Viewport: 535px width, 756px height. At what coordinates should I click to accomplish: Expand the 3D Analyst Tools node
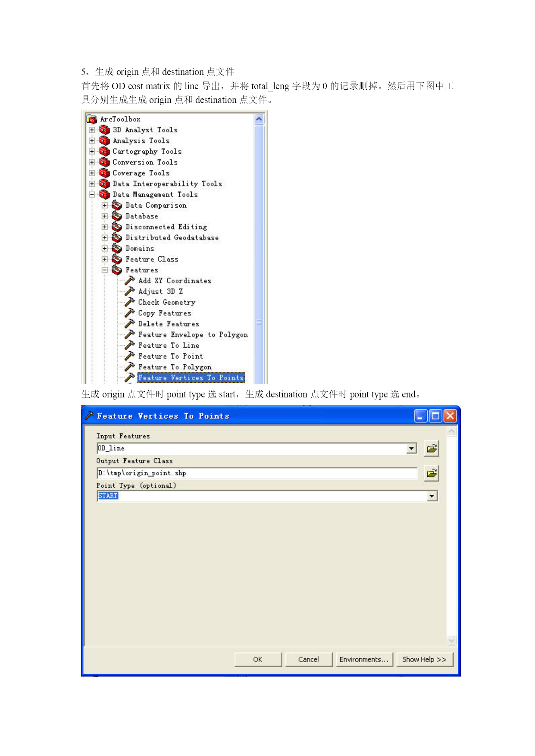click(x=92, y=130)
